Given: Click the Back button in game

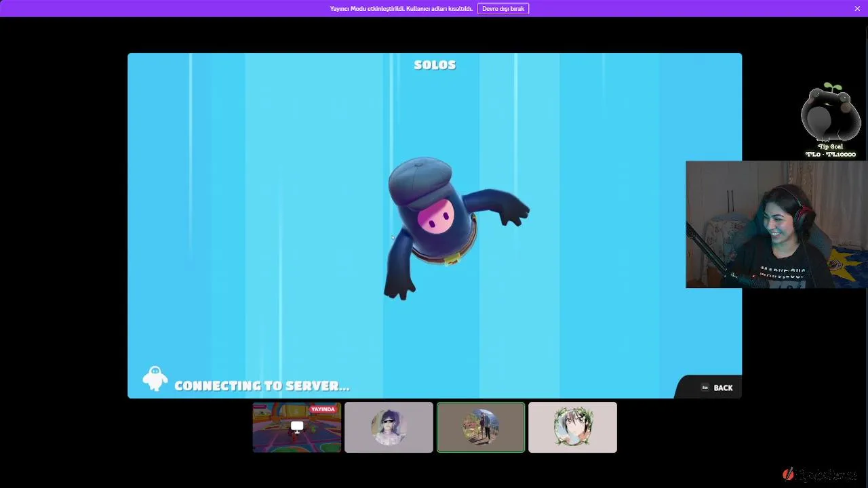Looking at the screenshot, I should tap(717, 388).
